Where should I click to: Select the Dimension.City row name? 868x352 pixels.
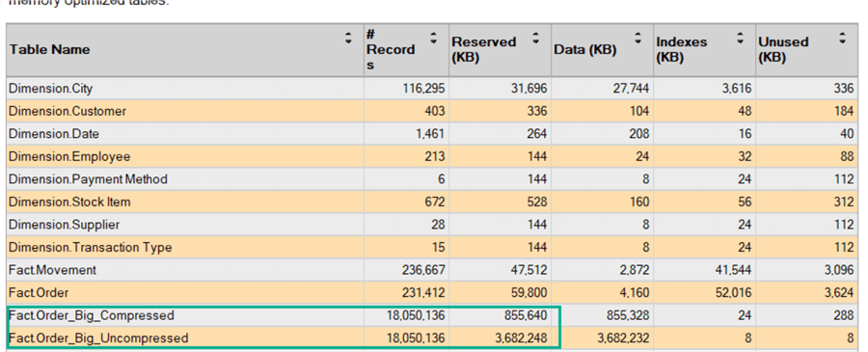pyautogui.click(x=50, y=89)
